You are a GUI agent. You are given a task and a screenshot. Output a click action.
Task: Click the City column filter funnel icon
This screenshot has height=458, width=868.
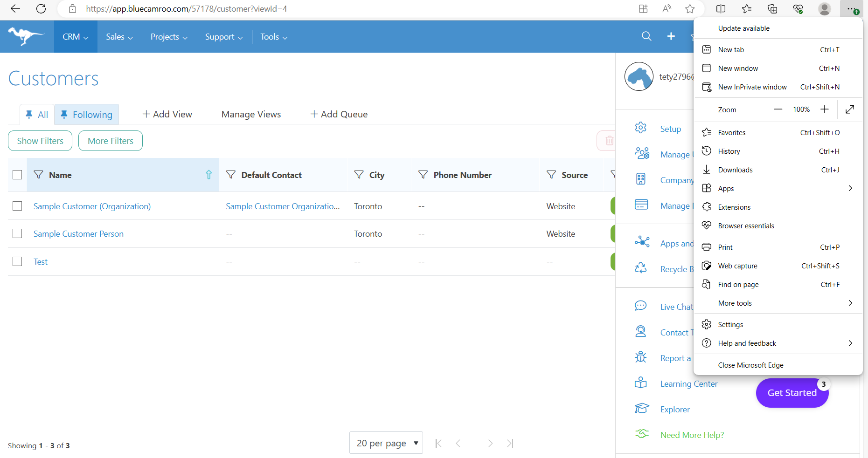[359, 175]
